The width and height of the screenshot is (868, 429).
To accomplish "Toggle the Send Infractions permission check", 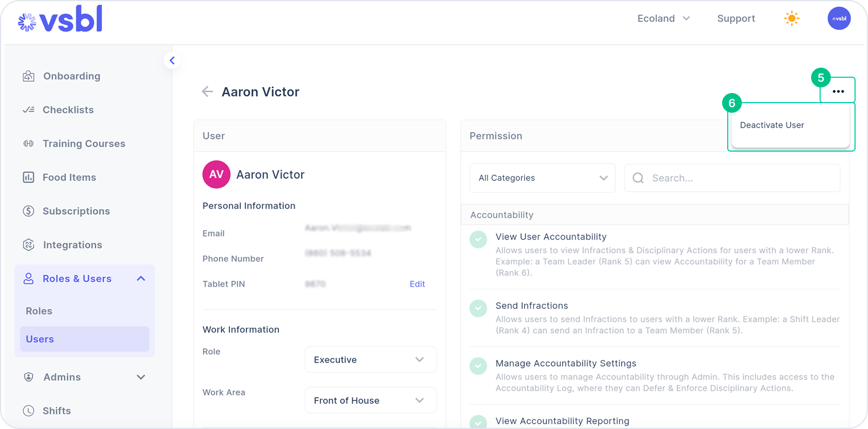I will [x=478, y=308].
